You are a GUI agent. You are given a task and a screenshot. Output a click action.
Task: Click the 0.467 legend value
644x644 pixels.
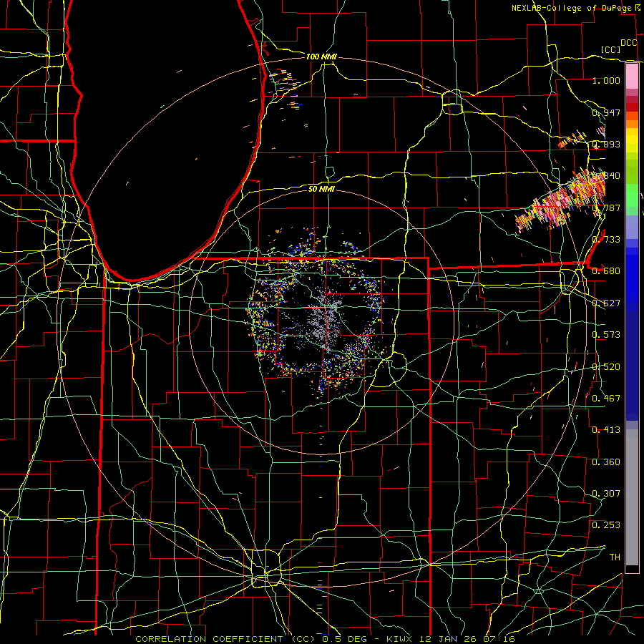[x=606, y=399]
